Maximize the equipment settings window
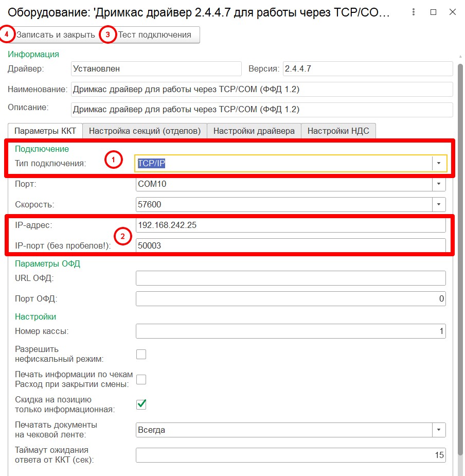This screenshot has width=465, height=476. (433, 12)
